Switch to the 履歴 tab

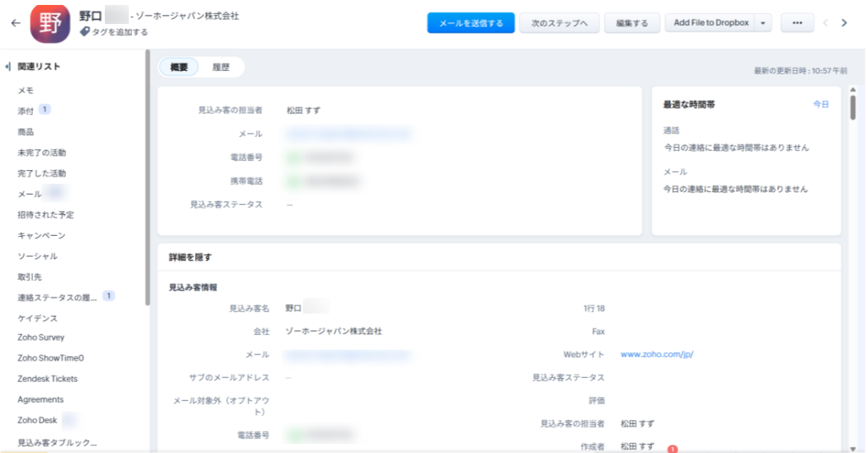pos(221,68)
